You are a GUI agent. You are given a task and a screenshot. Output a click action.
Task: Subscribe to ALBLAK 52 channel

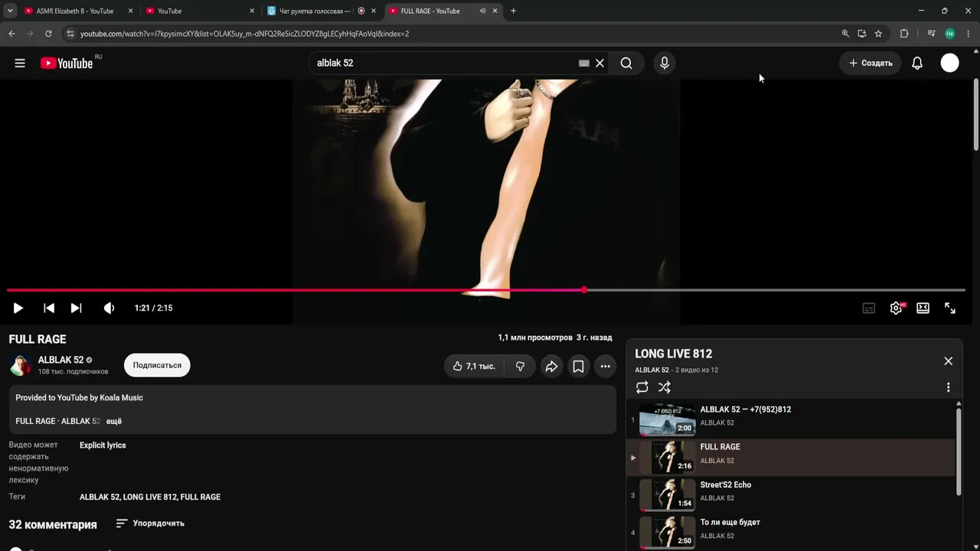pos(157,365)
